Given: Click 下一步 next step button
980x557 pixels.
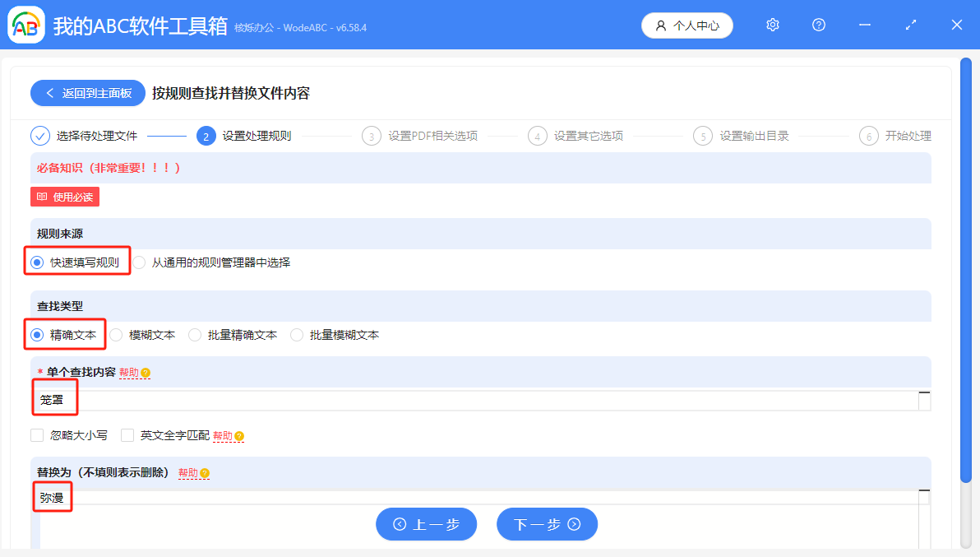Looking at the screenshot, I should click(x=547, y=524).
